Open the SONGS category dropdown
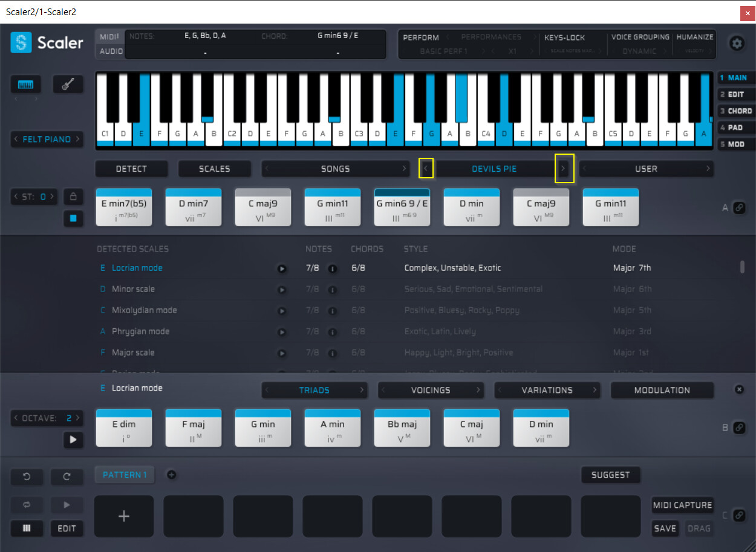 click(336, 169)
